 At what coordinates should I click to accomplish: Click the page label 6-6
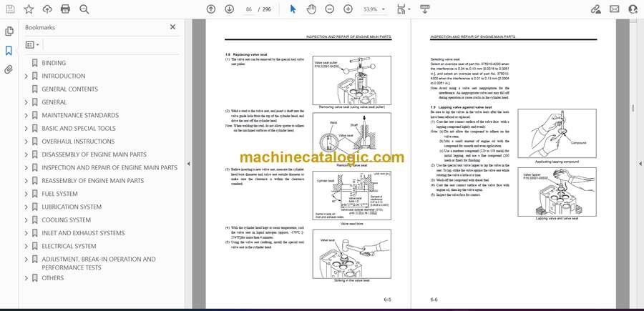click(434, 300)
